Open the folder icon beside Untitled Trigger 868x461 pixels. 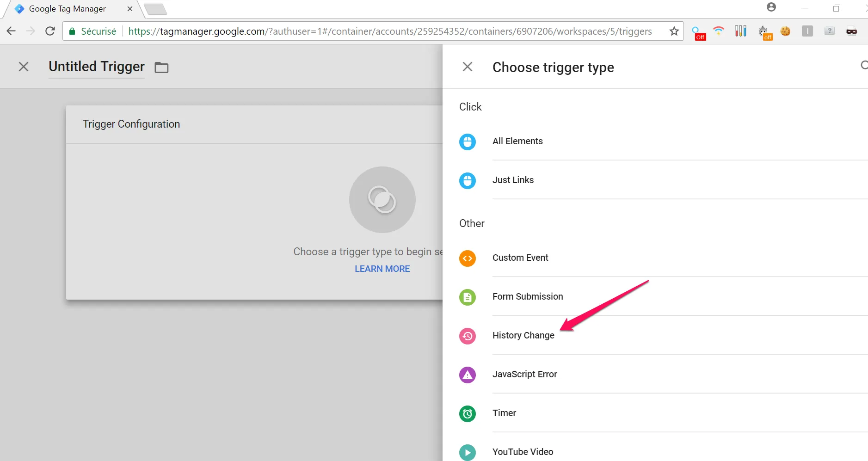pyautogui.click(x=161, y=68)
